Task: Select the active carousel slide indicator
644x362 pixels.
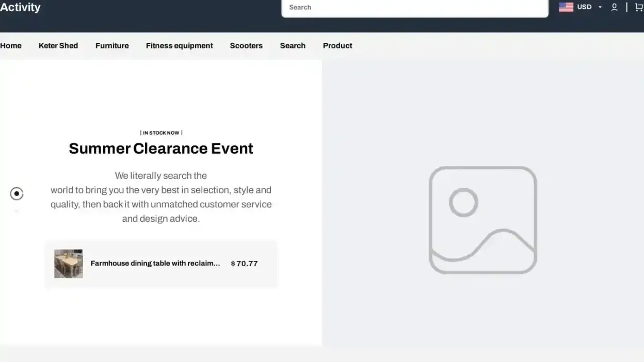Action: tap(17, 193)
